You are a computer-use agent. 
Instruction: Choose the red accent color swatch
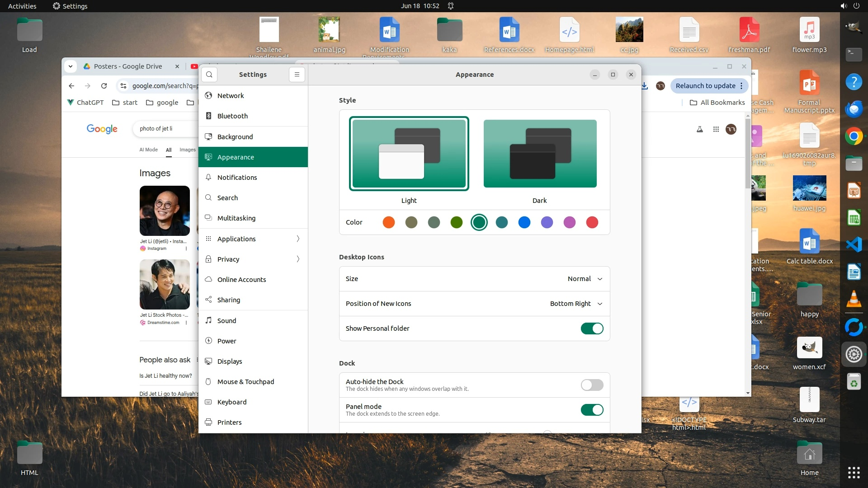(592, 222)
